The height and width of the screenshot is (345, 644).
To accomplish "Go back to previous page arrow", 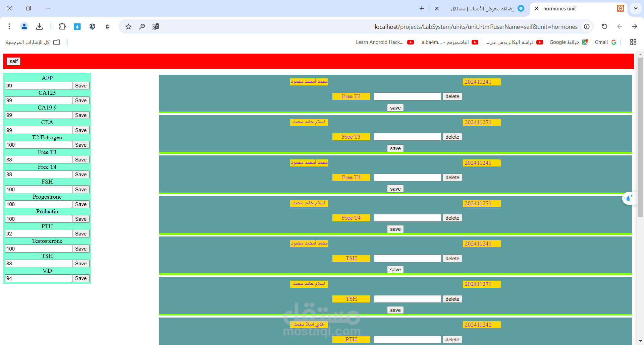I will tap(620, 26).
